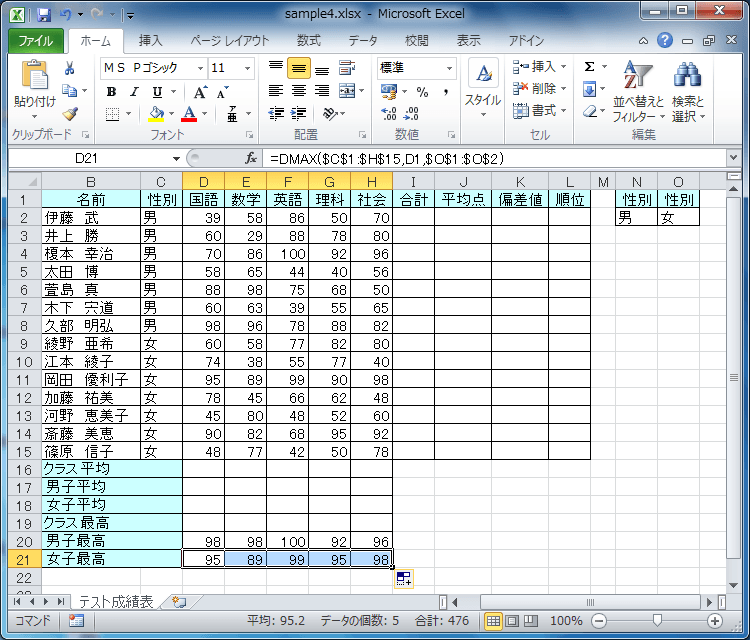Click the Save icon in quick access toolbar
The width and height of the screenshot is (750, 640).
[44, 15]
